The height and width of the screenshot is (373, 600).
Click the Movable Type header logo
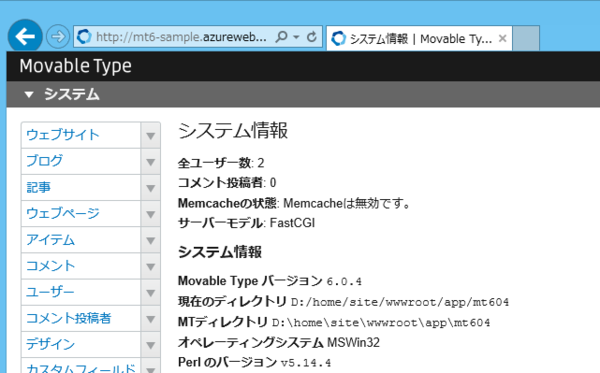tap(75, 66)
